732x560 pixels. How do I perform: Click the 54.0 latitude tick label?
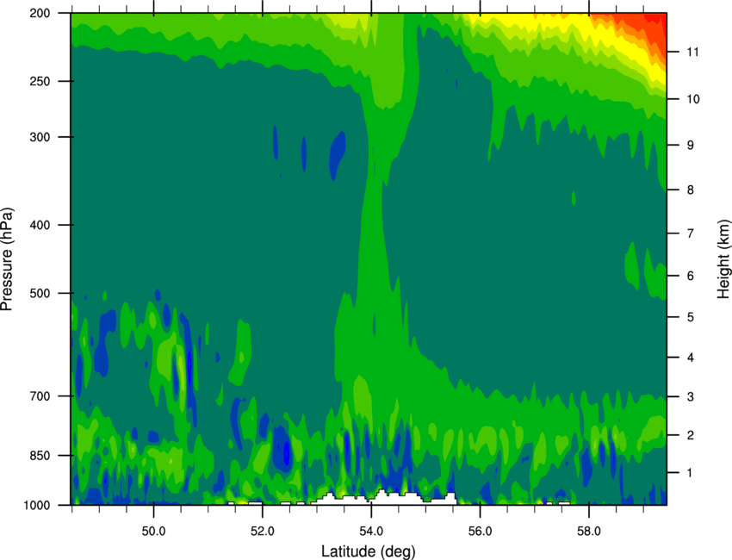[x=371, y=532]
